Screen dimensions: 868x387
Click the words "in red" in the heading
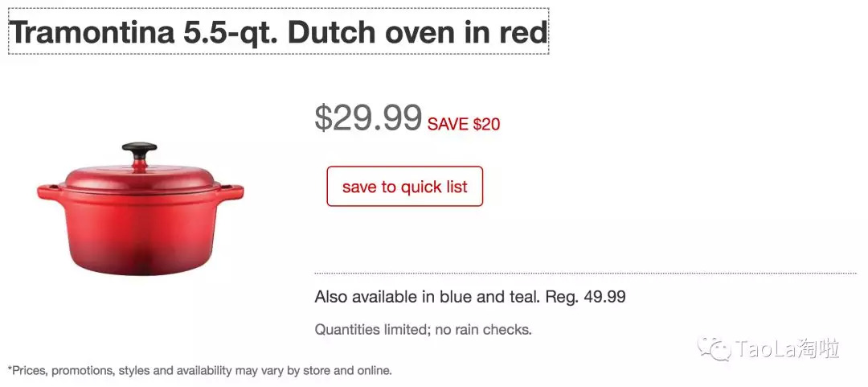click(x=511, y=33)
